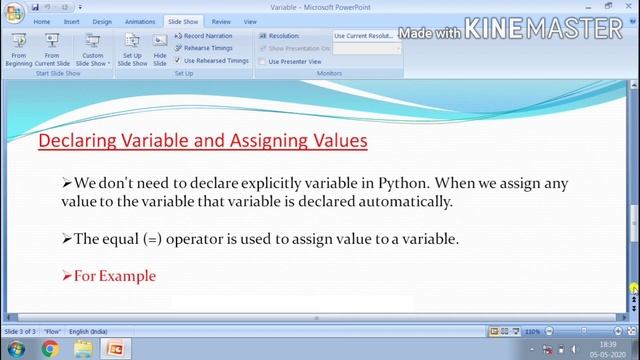This screenshot has width=640, height=360.
Task: Start Record Narration
Action: [203, 36]
